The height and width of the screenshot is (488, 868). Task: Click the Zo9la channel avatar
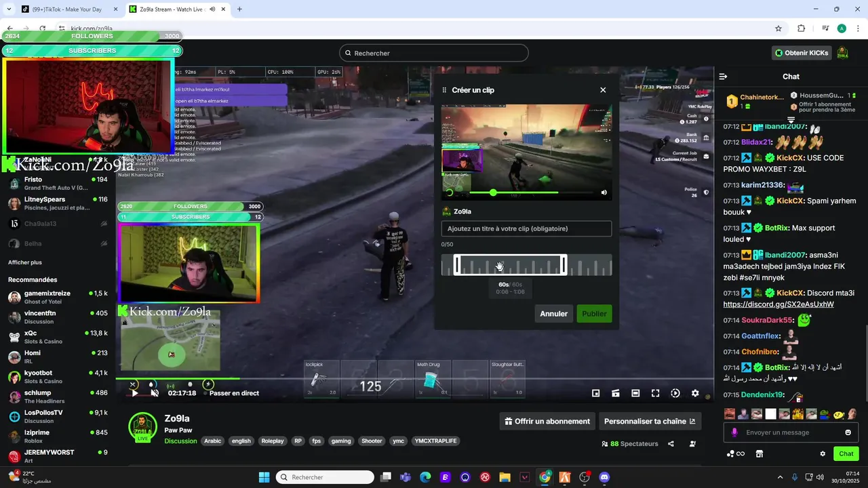[143, 426]
